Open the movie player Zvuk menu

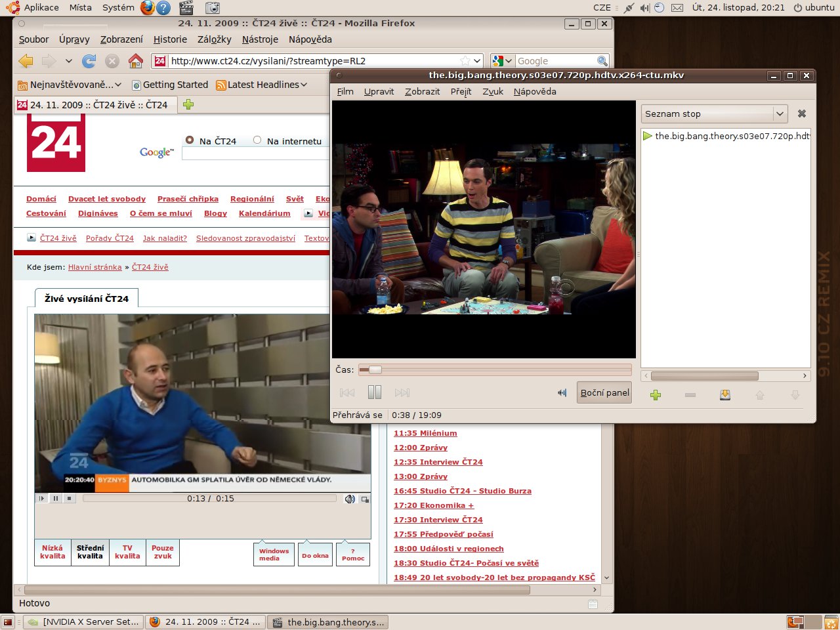tap(493, 91)
